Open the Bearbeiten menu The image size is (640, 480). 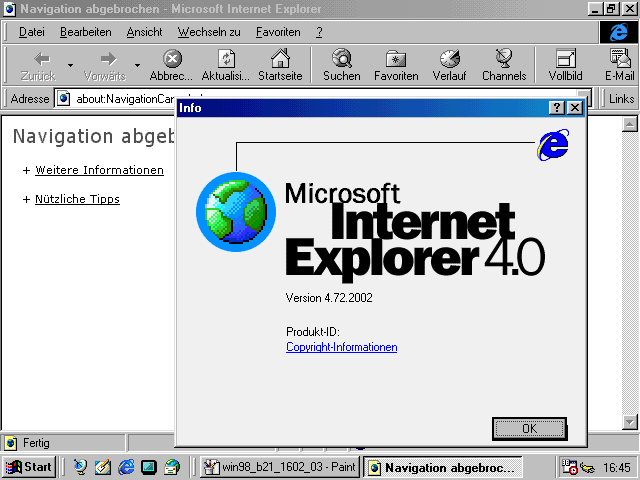86,32
